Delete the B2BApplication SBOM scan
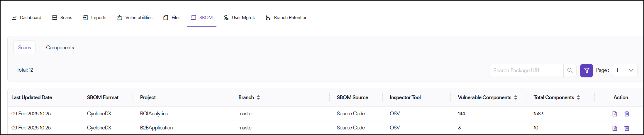 (627, 128)
